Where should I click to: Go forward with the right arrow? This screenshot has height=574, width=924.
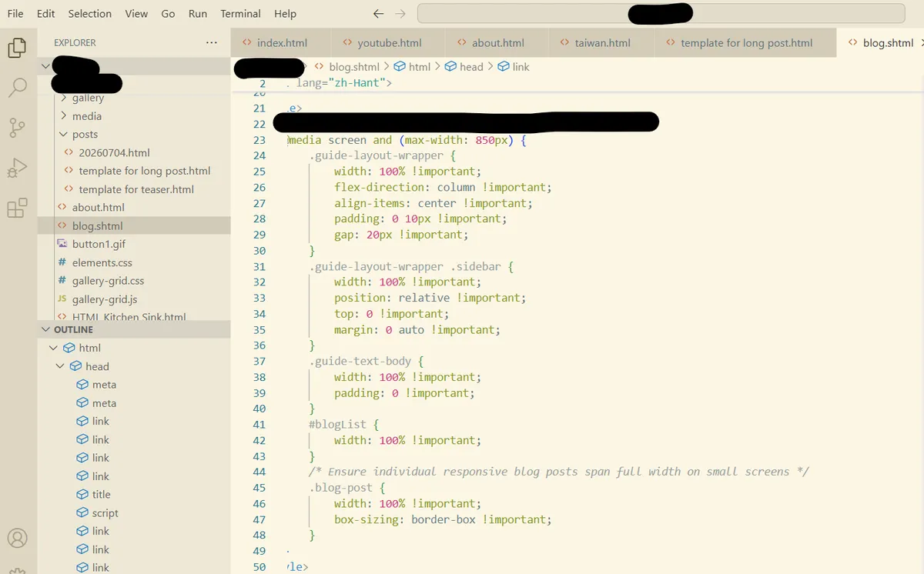400,14
